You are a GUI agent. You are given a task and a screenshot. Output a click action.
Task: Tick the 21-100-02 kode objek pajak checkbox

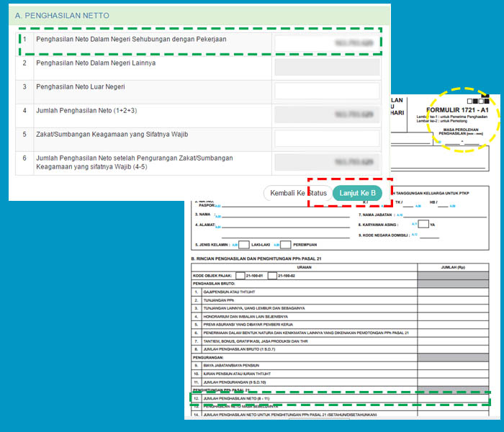[x=272, y=276]
